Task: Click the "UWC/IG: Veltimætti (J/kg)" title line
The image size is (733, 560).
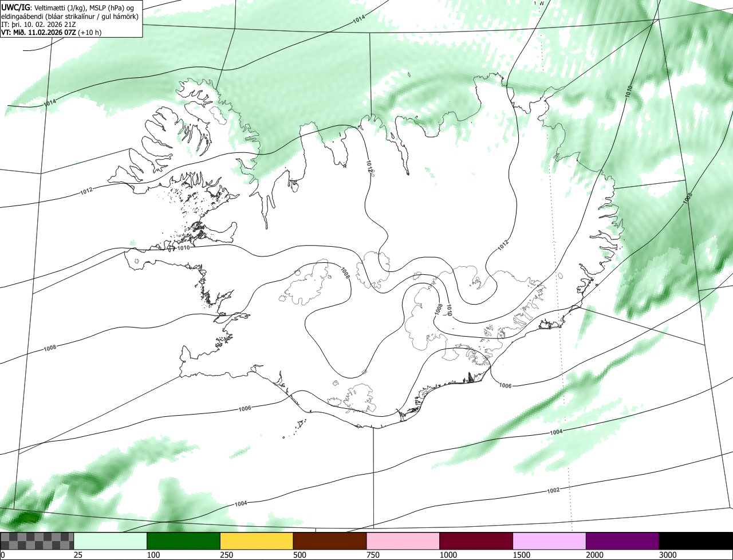Action: (x=69, y=7)
